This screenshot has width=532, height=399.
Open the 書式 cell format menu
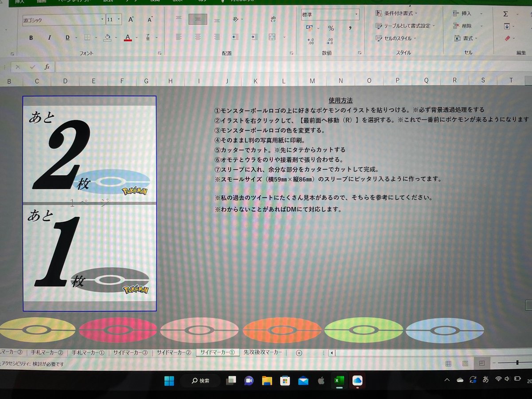[x=466, y=38]
